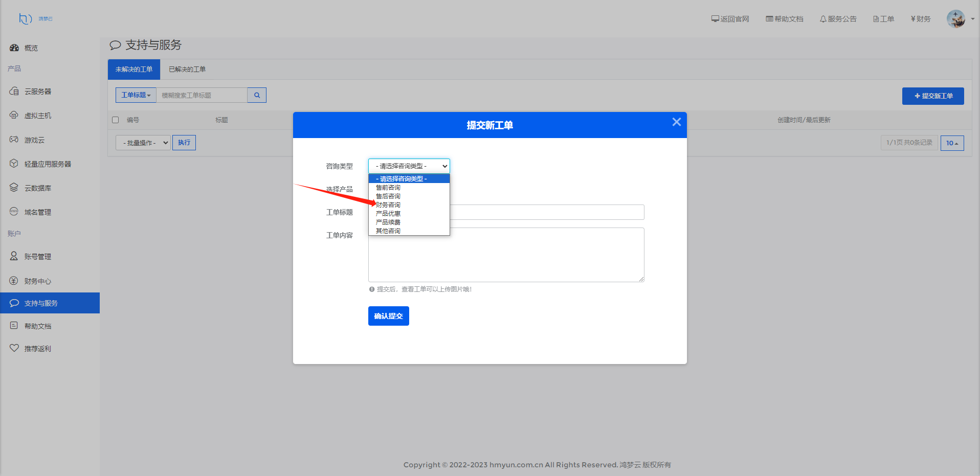Screen dimensions: 980x476
Task: Click the domain management globe icon
Action: 14,212
